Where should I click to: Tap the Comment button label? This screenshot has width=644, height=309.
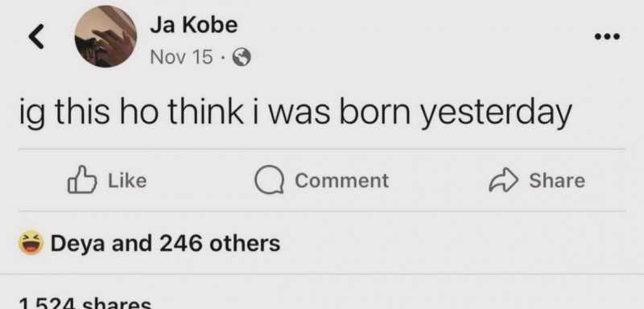[341, 180]
